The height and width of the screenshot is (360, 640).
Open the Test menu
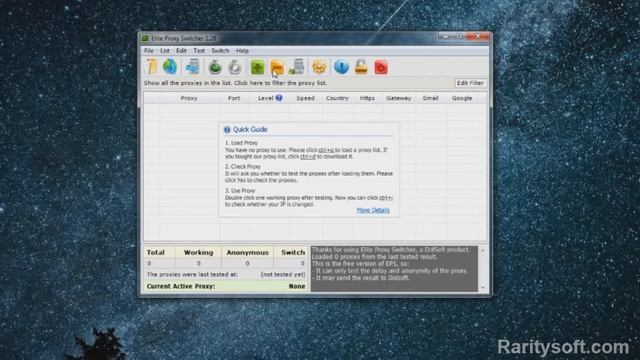tap(199, 51)
